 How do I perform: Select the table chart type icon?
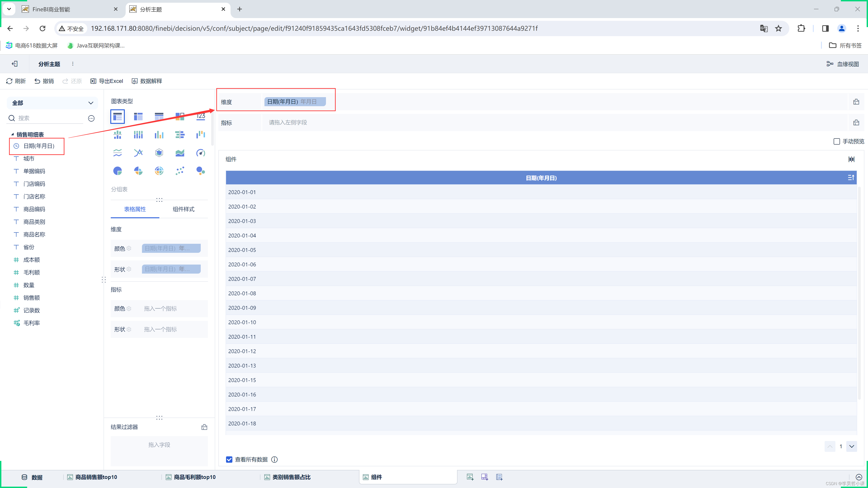118,116
